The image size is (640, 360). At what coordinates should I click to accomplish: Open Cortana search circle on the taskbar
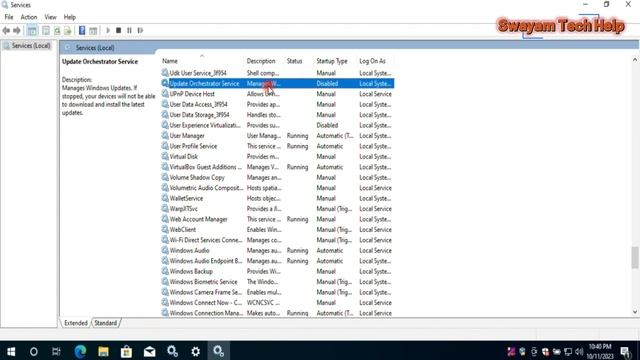tap(33, 351)
